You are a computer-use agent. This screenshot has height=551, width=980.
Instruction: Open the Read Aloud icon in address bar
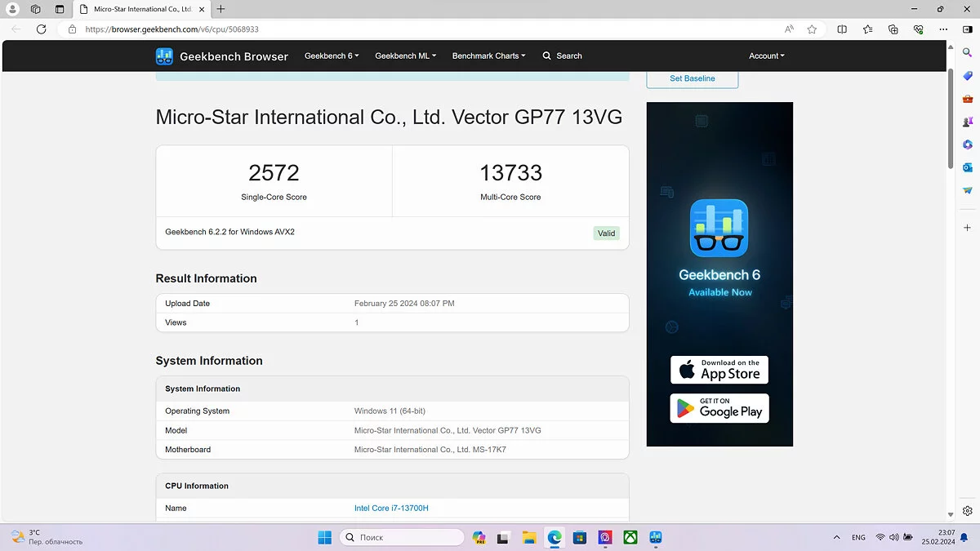pos(789,29)
